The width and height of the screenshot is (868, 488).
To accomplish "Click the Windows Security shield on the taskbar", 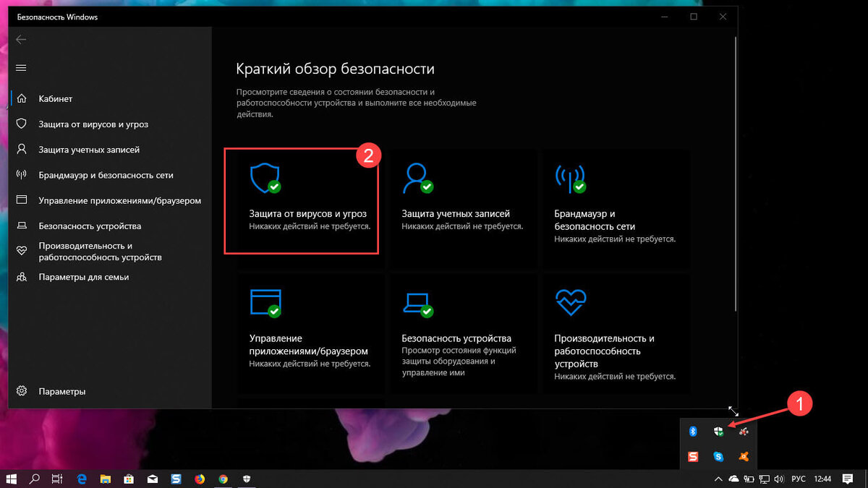I will tap(247, 479).
